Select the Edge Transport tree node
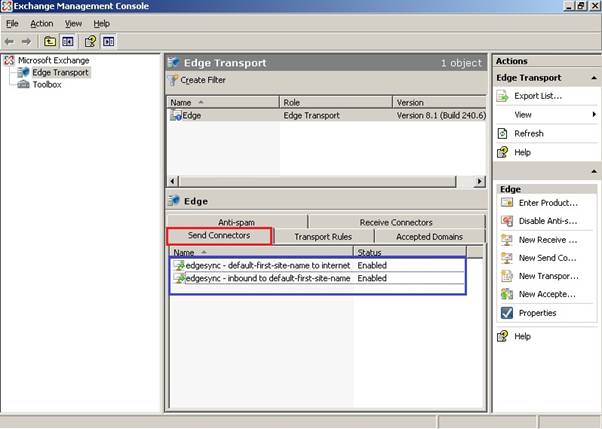602x429 pixels. (x=60, y=73)
